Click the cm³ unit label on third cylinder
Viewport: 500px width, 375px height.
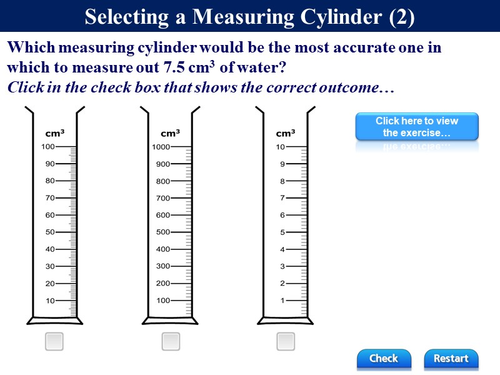[285, 133]
